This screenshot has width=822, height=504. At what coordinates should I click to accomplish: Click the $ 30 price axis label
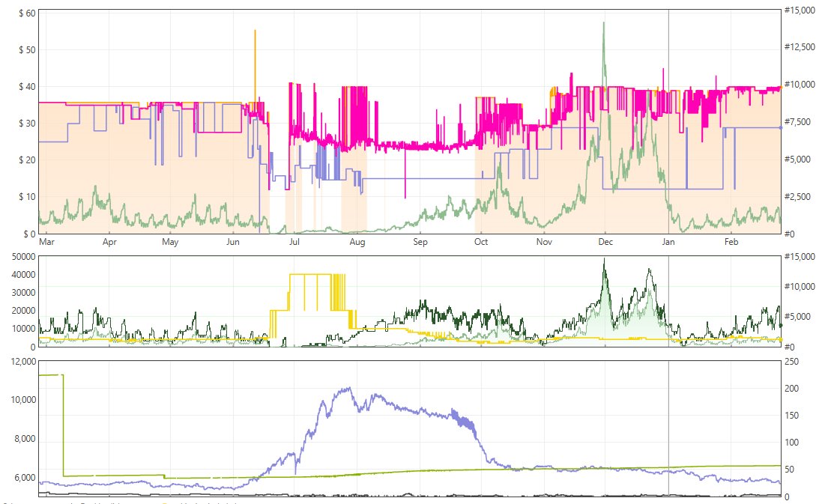click(x=27, y=123)
